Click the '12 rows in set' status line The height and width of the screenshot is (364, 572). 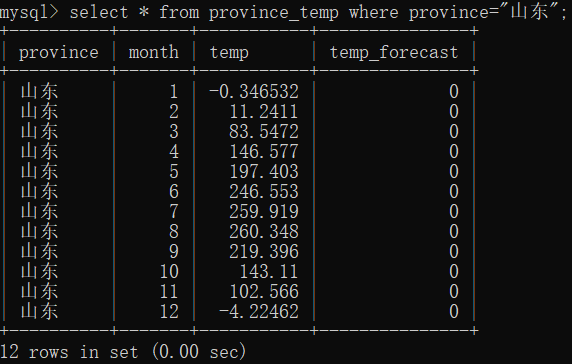pos(123,352)
